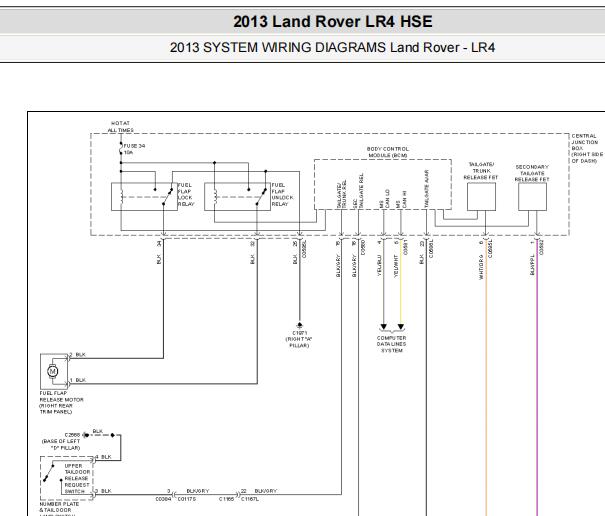Viewport: 605px width, 516px height.
Task: Select the "C2668 (BASE OF LEFT 'D' PILLAR)" label
Action: point(61,441)
